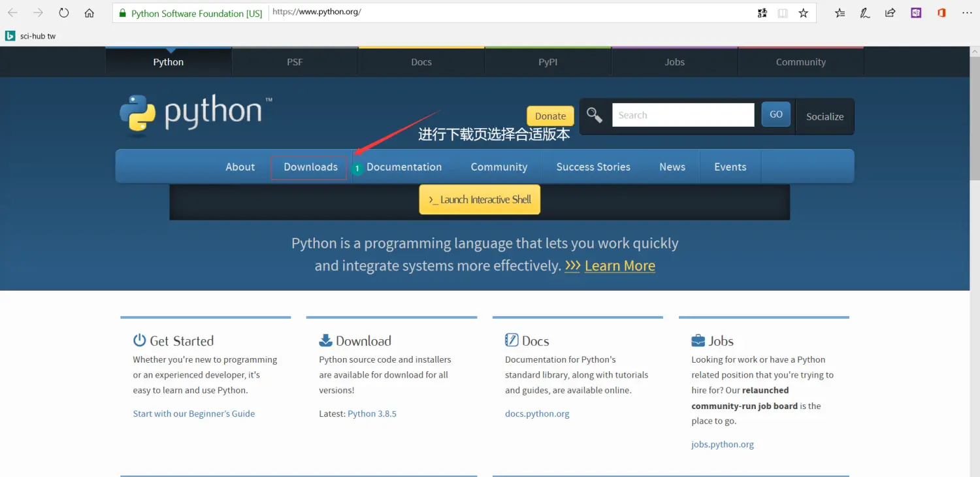Viewport: 980px width, 477px height.
Task: Open the Office extension icon
Action: point(941,13)
